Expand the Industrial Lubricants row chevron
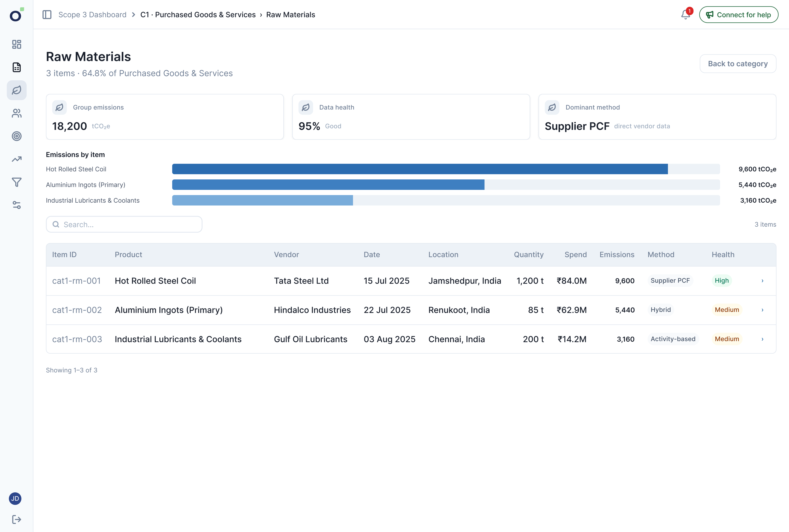Screen dimensions: 789x532 [x=762, y=339]
